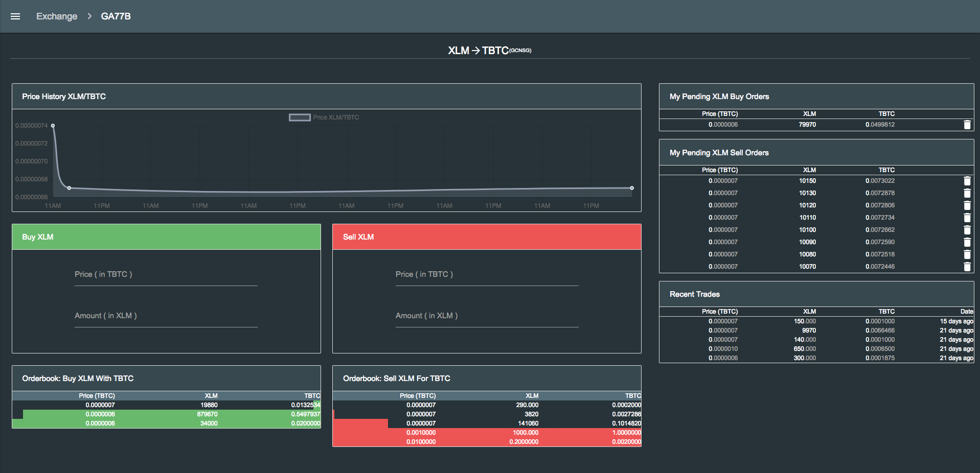
Task: Focus the Buy XLM amount input
Action: pos(166,316)
